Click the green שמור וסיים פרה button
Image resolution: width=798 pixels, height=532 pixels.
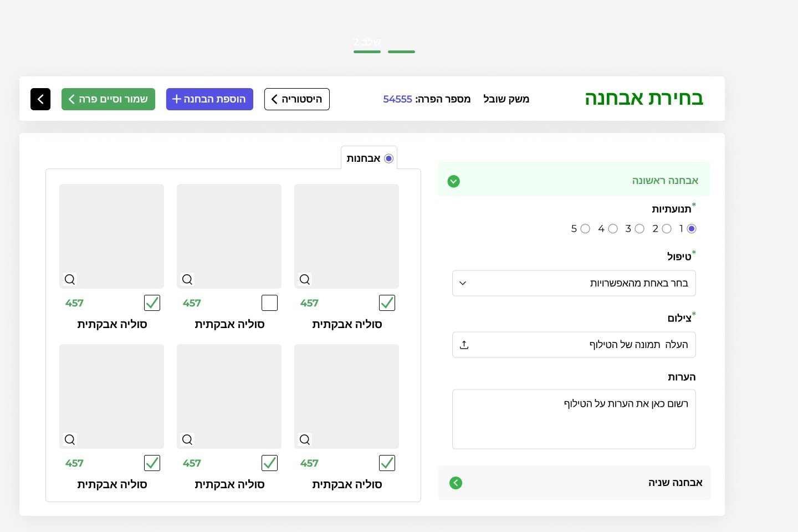click(x=108, y=99)
